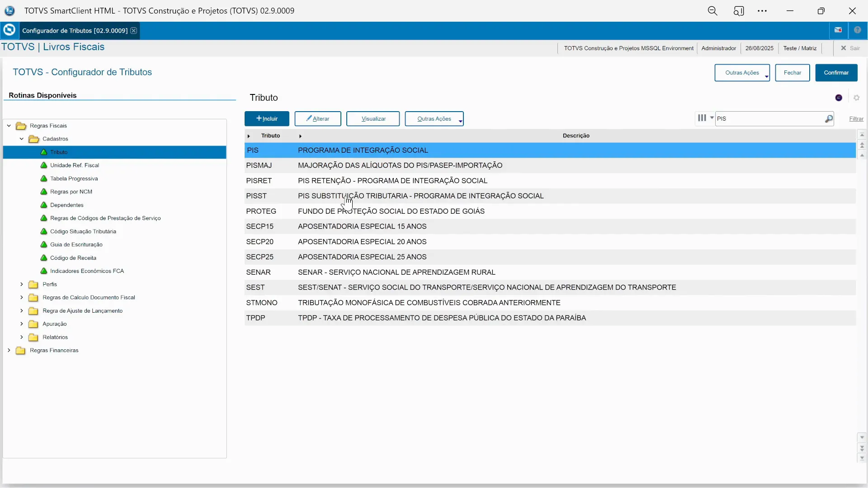The image size is (868, 488).
Task: Expand the Regras Financeiras folder
Action: point(9,351)
